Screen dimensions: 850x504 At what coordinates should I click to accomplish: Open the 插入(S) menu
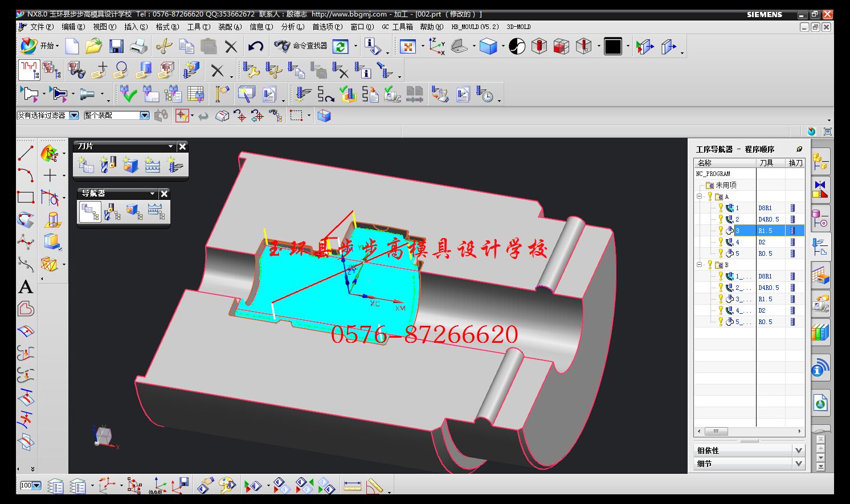pos(136,27)
